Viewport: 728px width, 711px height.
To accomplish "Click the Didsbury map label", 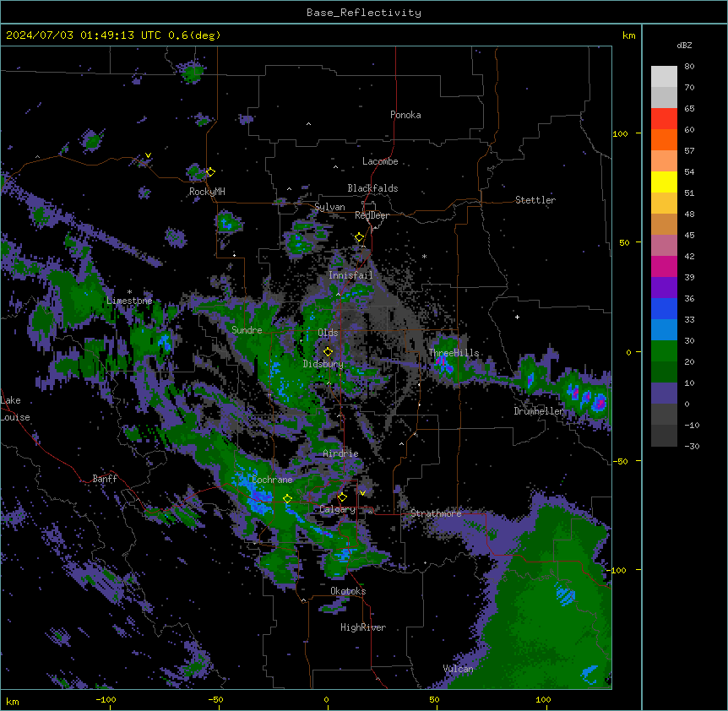I will (323, 364).
